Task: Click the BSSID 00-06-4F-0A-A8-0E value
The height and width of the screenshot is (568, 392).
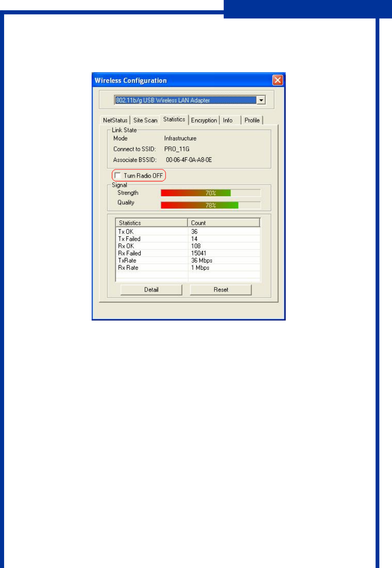Action: coord(189,160)
